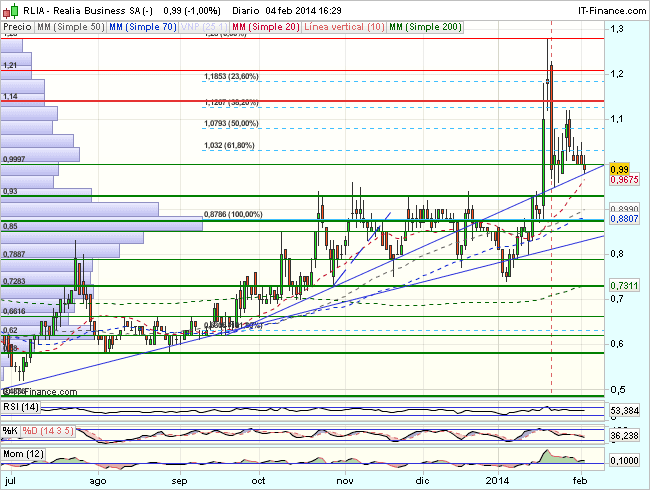The height and width of the screenshot is (490, 650).
Task: Click the Fibonacci label 1,0793 (50,00%)
Action: (231, 123)
